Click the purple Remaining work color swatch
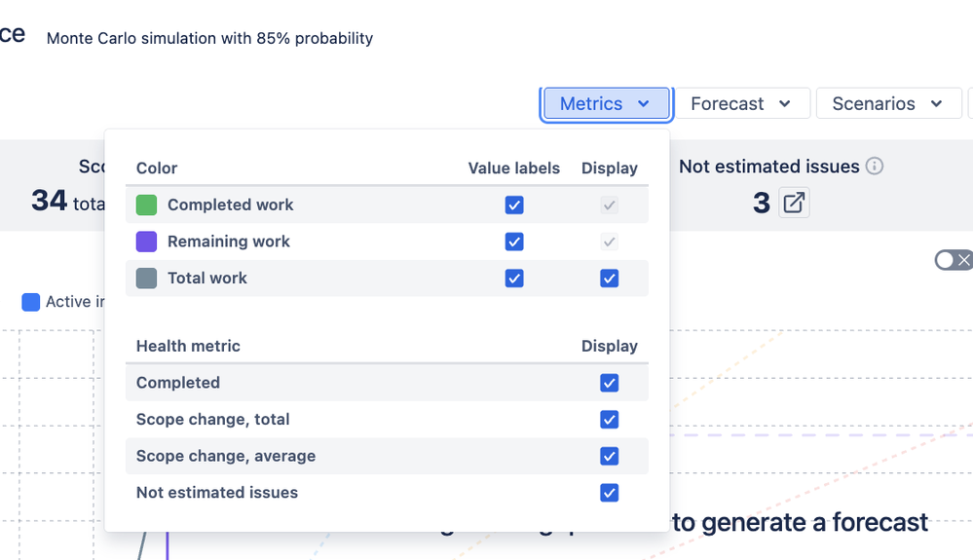 146,242
